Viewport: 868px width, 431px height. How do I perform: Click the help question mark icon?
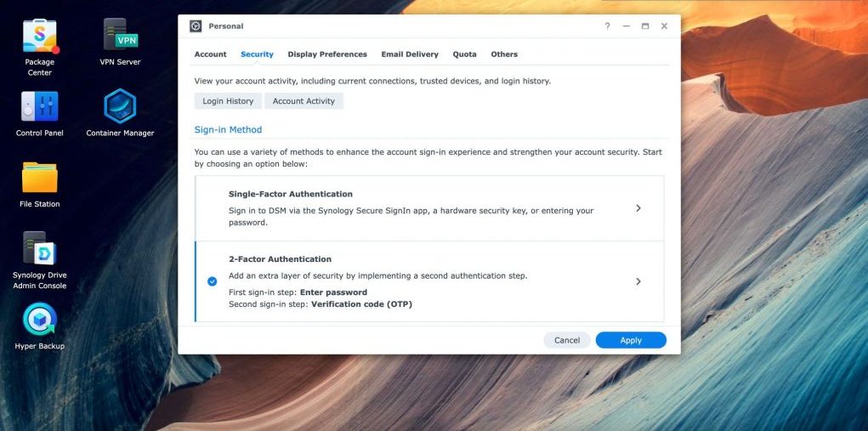click(x=607, y=26)
